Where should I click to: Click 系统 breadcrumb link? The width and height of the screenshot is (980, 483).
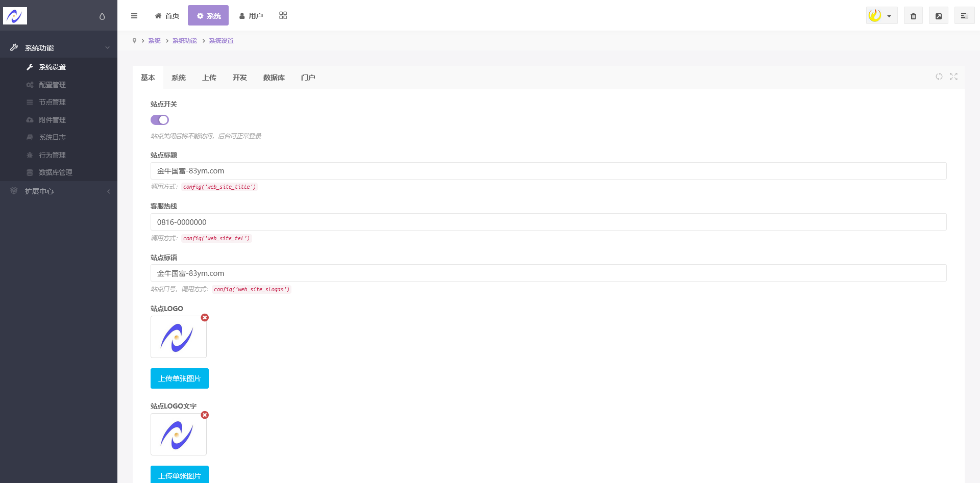154,41
